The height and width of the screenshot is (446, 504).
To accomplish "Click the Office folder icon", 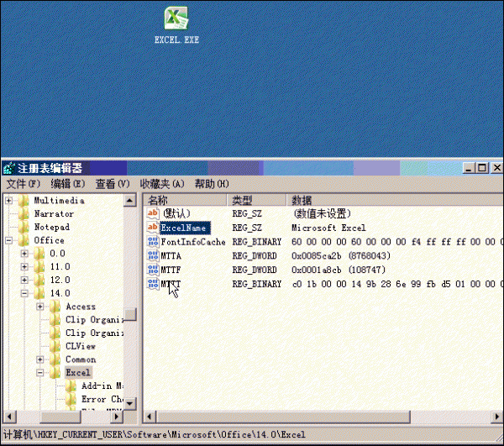I will pyautogui.click(x=24, y=240).
